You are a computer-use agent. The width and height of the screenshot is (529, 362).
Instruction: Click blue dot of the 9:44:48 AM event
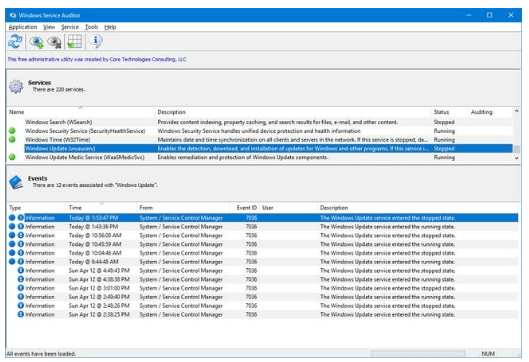point(12,261)
